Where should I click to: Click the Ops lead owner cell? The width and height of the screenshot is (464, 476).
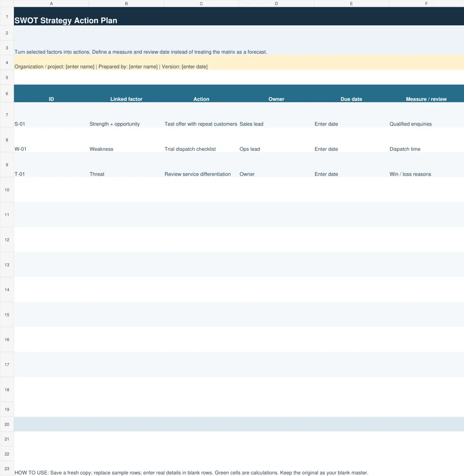pos(276,140)
